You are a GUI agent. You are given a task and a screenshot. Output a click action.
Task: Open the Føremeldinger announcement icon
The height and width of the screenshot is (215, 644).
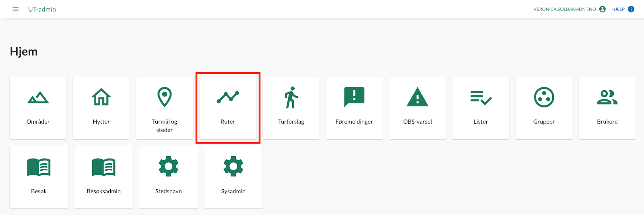354,97
